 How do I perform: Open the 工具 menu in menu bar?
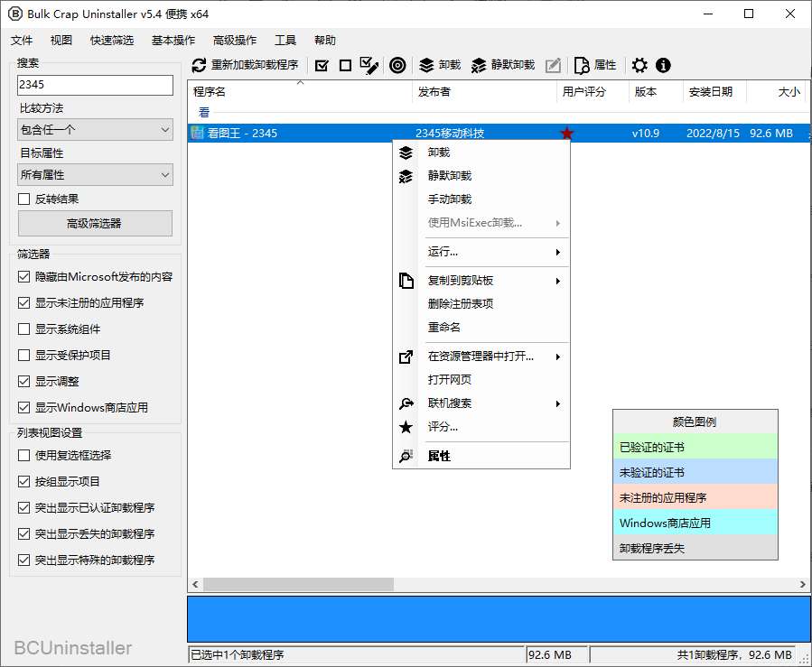(285, 40)
